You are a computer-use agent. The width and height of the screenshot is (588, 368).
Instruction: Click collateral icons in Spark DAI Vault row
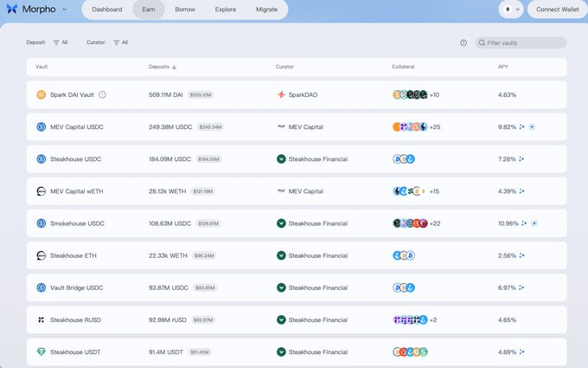(410, 94)
